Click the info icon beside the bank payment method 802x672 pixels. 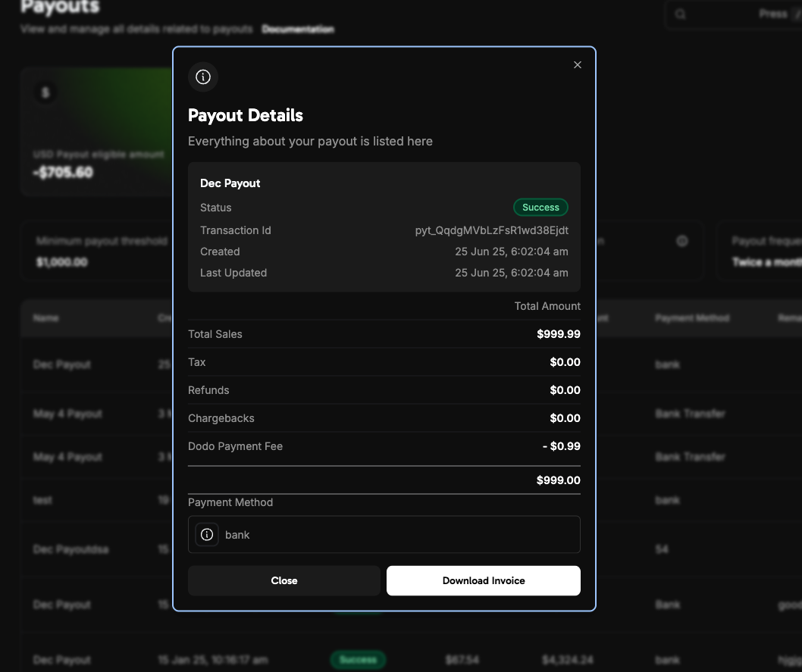click(x=207, y=534)
